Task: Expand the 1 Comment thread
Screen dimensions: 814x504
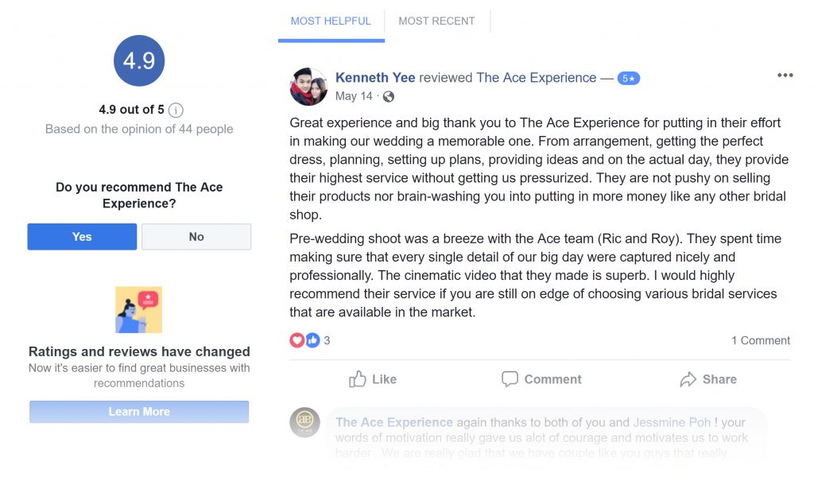Action: (x=760, y=340)
